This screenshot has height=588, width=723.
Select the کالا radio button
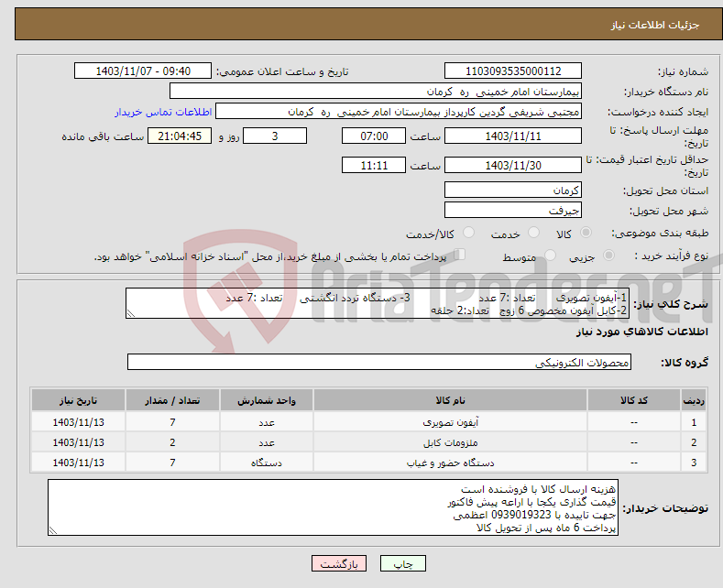586,233
